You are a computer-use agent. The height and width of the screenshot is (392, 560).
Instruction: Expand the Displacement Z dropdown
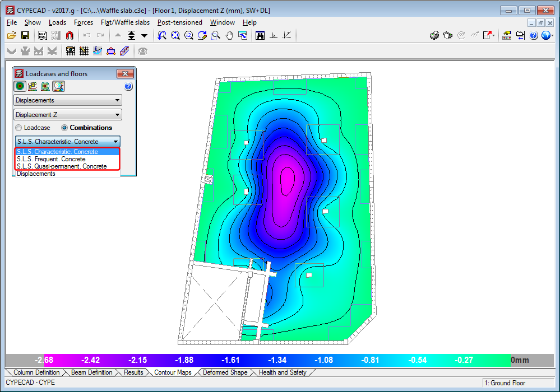pyautogui.click(x=68, y=115)
